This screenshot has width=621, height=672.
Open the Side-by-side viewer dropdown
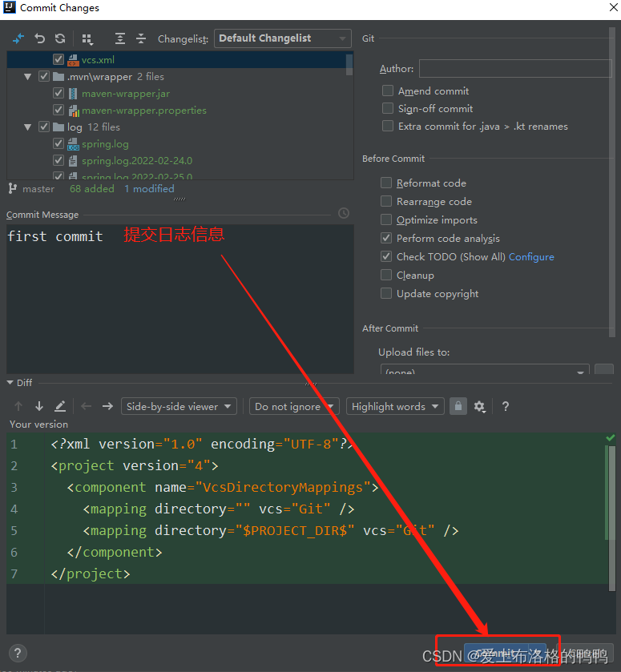[179, 406]
